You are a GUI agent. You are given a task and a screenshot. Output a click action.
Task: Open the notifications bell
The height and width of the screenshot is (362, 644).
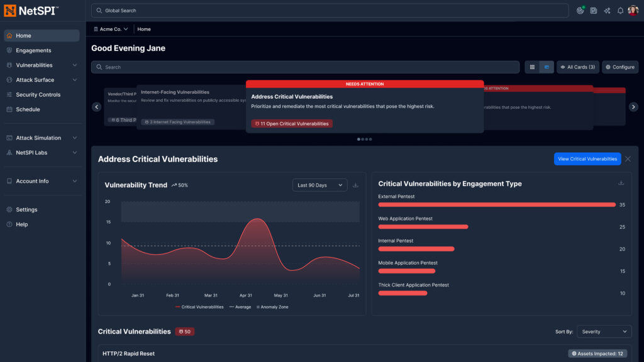tap(620, 11)
